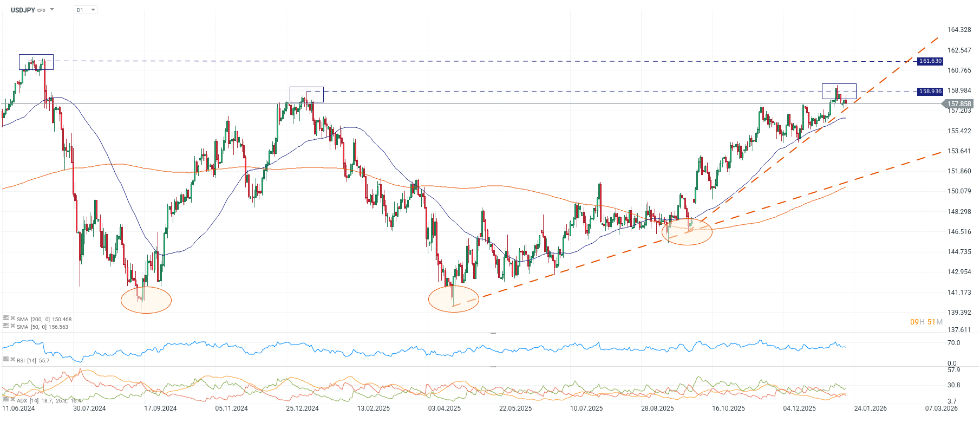Click the 30.07.2024 date on time axis
Viewport: 980px width, 422px height.
coord(89,408)
